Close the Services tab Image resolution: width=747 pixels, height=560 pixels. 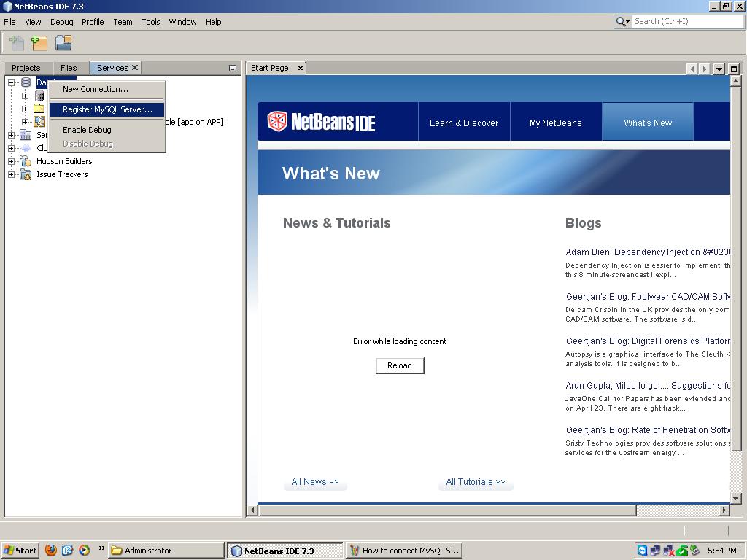point(135,68)
